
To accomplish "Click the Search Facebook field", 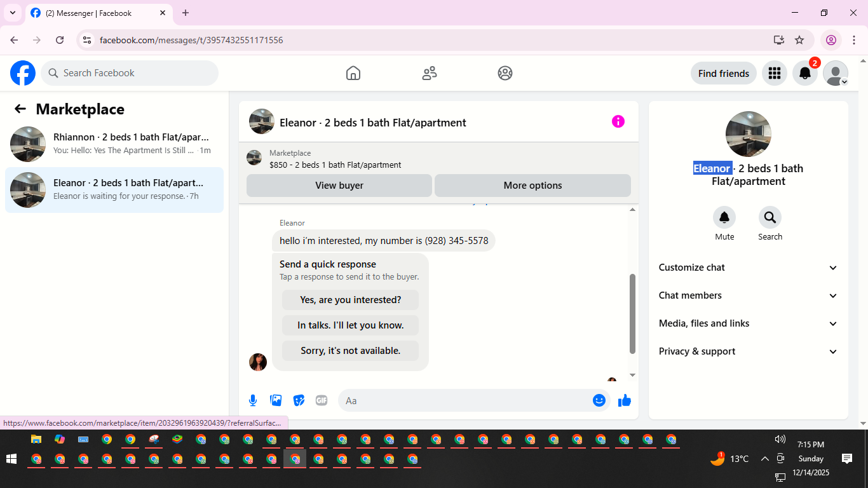I will 130,73.
